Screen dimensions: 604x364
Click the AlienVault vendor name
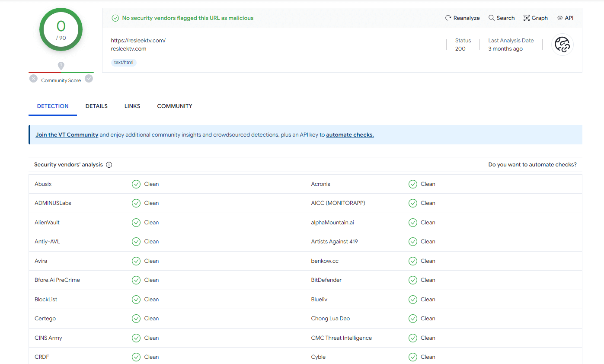pos(47,223)
